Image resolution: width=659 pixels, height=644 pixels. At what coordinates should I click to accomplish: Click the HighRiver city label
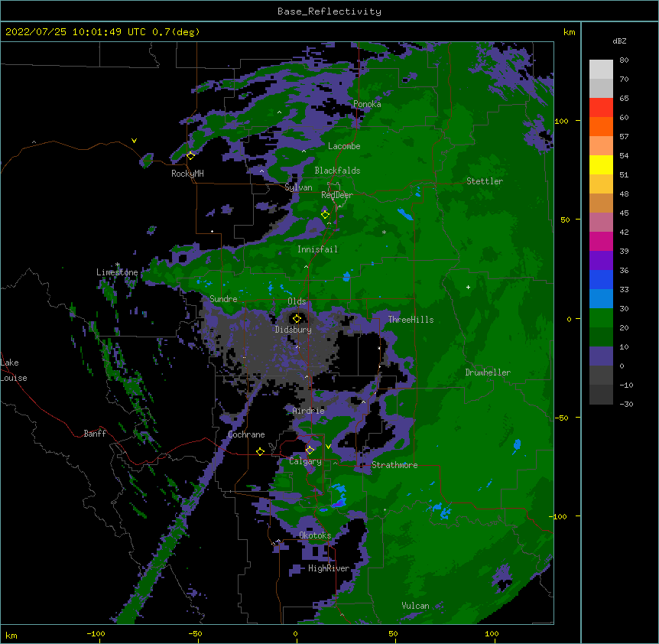click(328, 568)
